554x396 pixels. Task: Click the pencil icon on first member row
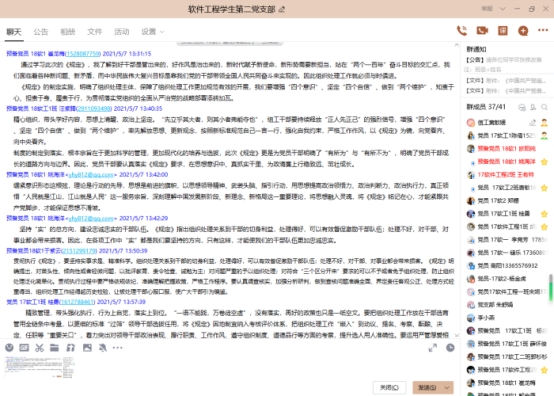pyautogui.click(x=532, y=123)
